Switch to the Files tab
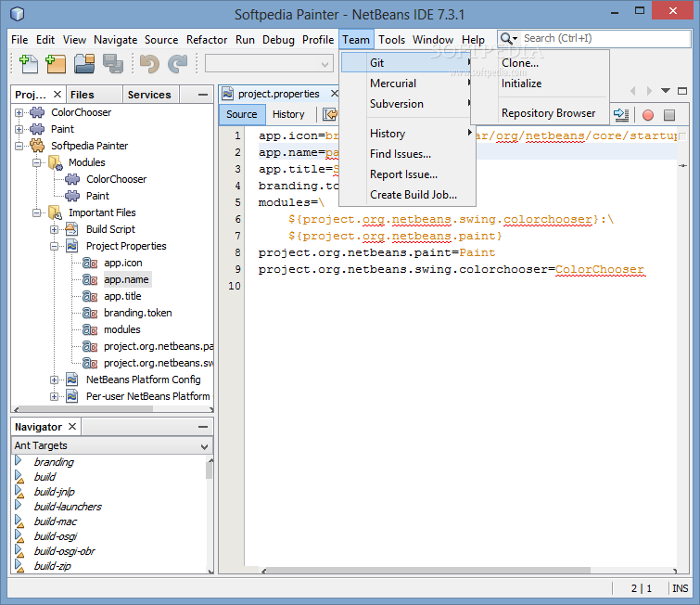This screenshot has height=605, width=700. pyautogui.click(x=94, y=95)
